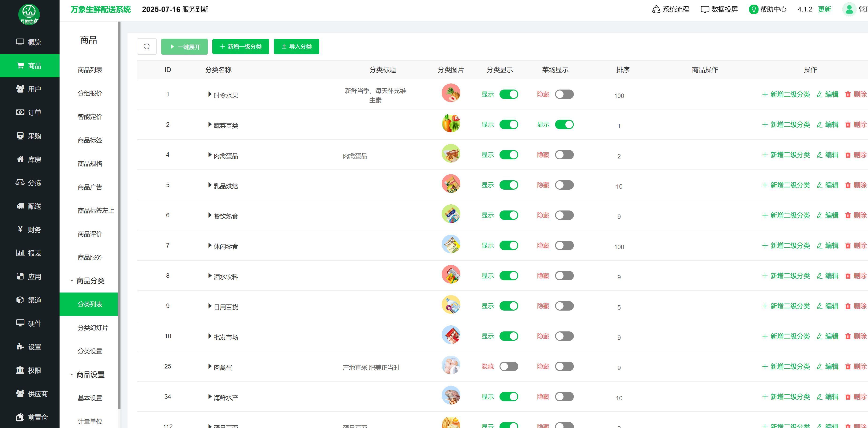Click the 导入分类 button

pos(296,46)
